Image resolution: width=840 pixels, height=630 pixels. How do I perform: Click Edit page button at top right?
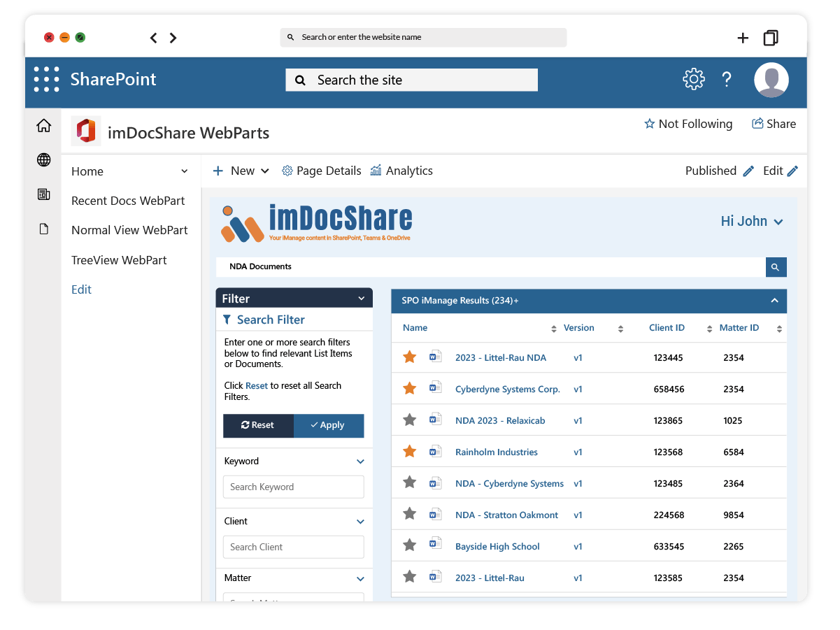point(780,171)
